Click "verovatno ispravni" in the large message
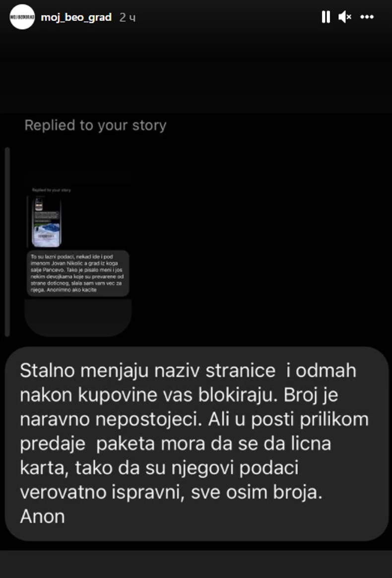392x578 pixels. pos(102,493)
